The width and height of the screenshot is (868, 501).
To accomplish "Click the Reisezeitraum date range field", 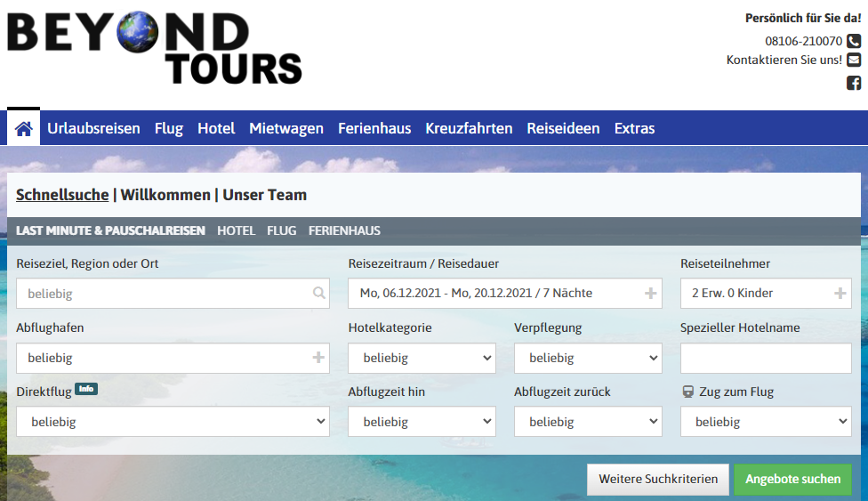I will pos(505,293).
